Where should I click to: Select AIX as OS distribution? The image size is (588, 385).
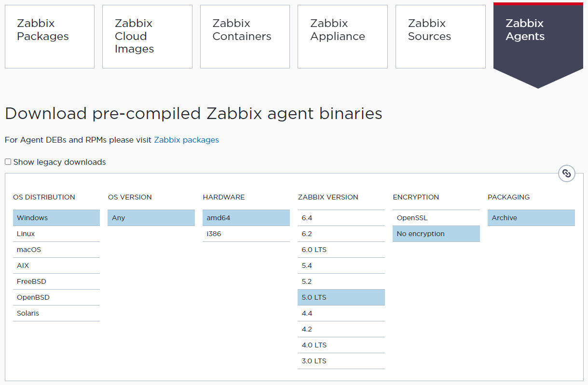(x=56, y=266)
